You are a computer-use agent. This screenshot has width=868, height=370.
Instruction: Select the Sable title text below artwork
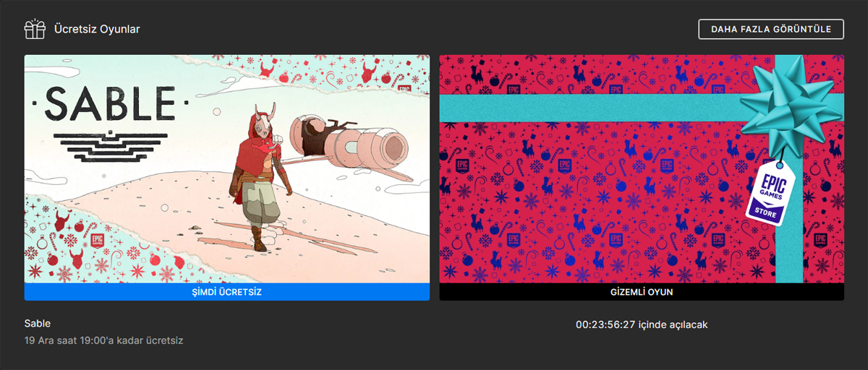[38, 324]
